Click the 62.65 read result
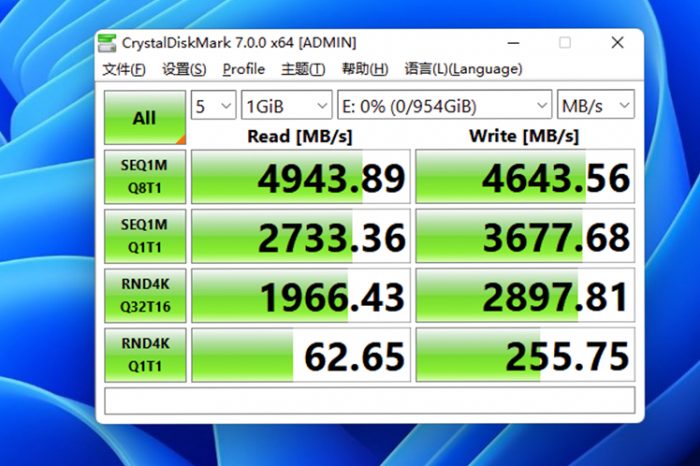The height and width of the screenshot is (466, 700). [300, 355]
